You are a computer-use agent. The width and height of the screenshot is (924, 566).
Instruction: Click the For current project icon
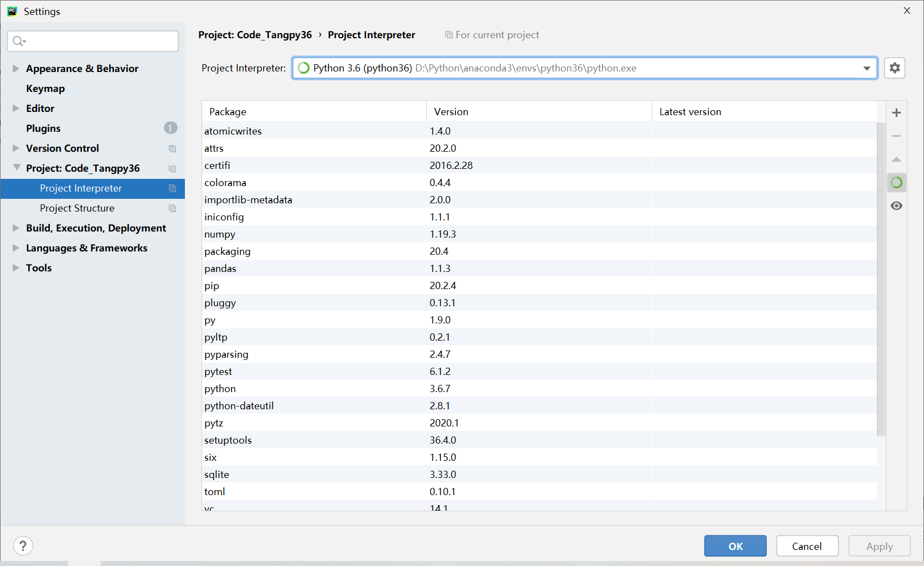(x=448, y=35)
